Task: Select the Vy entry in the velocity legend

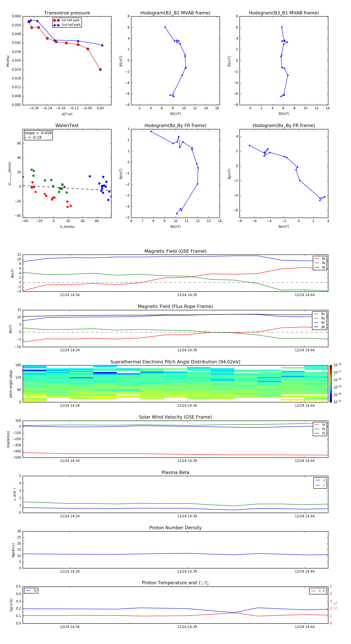Action: point(320,429)
